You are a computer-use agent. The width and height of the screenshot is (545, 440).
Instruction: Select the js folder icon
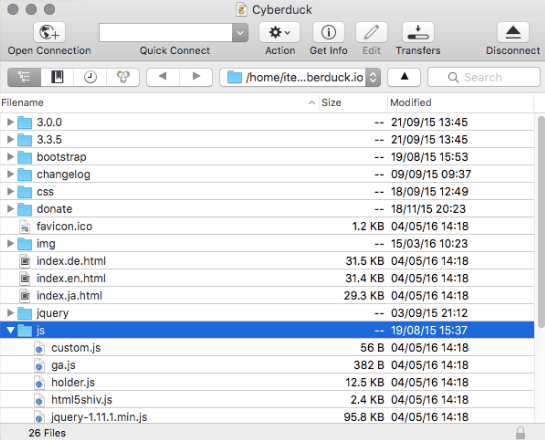pyautogui.click(x=25, y=330)
